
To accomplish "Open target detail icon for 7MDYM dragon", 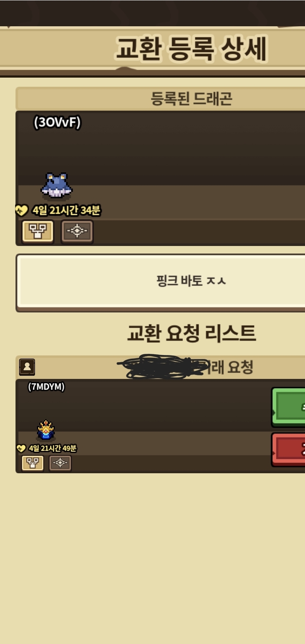I will (x=60, y=463).
